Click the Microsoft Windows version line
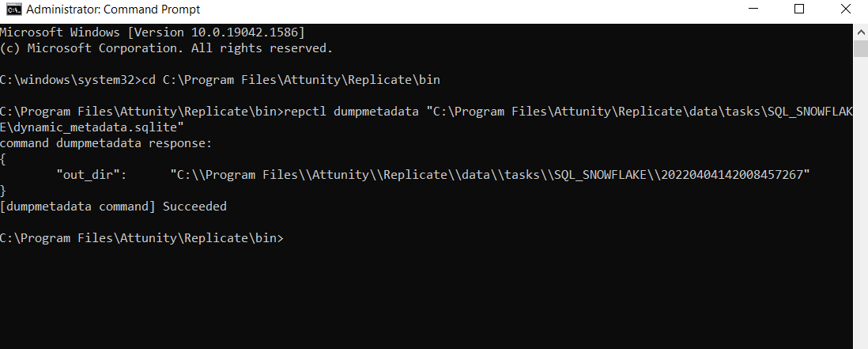The image size is (868, 349). click(x=153, y=32)
